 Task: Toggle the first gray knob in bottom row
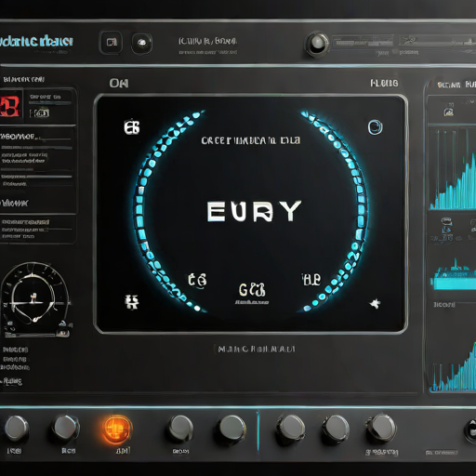coord(17,429)
